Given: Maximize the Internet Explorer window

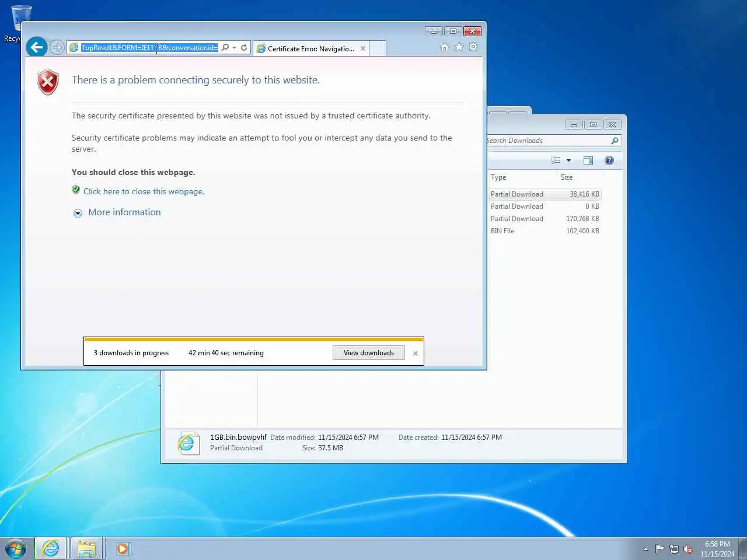Looking at the screenshot, I should click(x=453, y=31).
